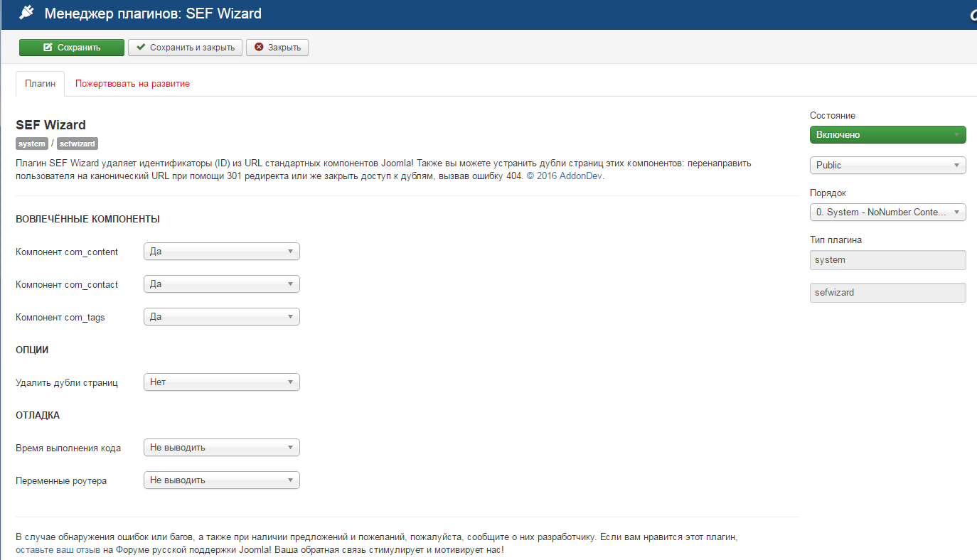Open Компонент com_contact dropdown
The width and height of the screenshot is (977, 560).
222,284
